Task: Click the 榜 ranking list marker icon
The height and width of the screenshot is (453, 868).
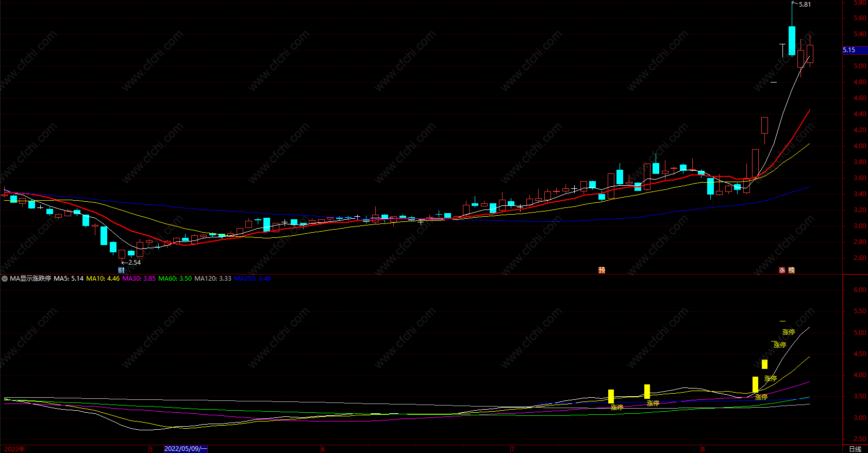Action: click(792, 270)
